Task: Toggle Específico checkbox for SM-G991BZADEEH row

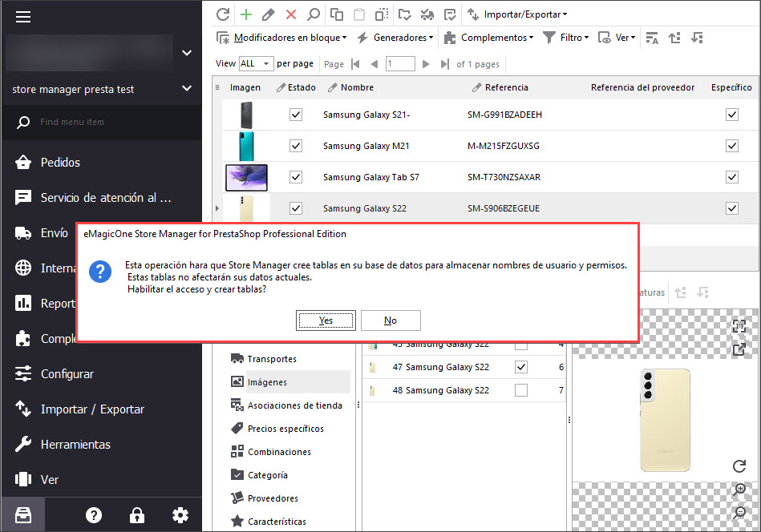Action: [732, 115]
